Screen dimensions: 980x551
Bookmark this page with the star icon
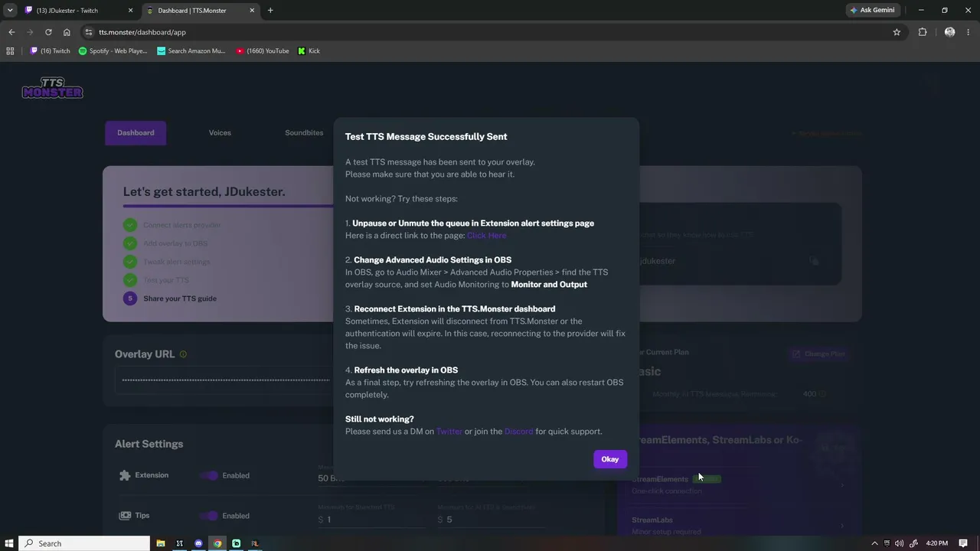point(897,32)
